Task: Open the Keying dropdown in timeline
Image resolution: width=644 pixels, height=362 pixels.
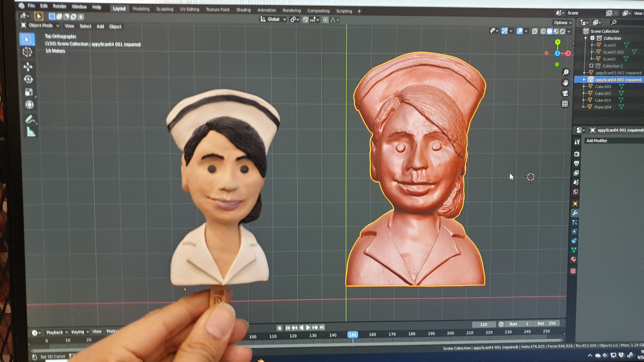Action: [x=80, y=332]
